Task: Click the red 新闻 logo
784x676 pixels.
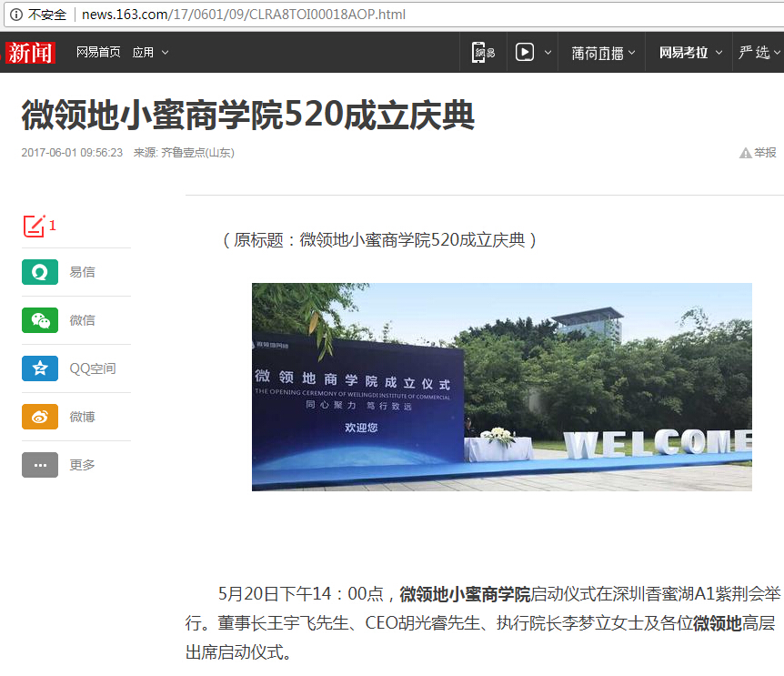Action: (31, 52)
